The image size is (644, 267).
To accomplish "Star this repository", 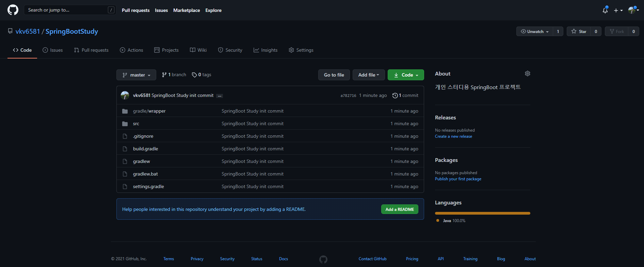I will click(x=579, y=31).
